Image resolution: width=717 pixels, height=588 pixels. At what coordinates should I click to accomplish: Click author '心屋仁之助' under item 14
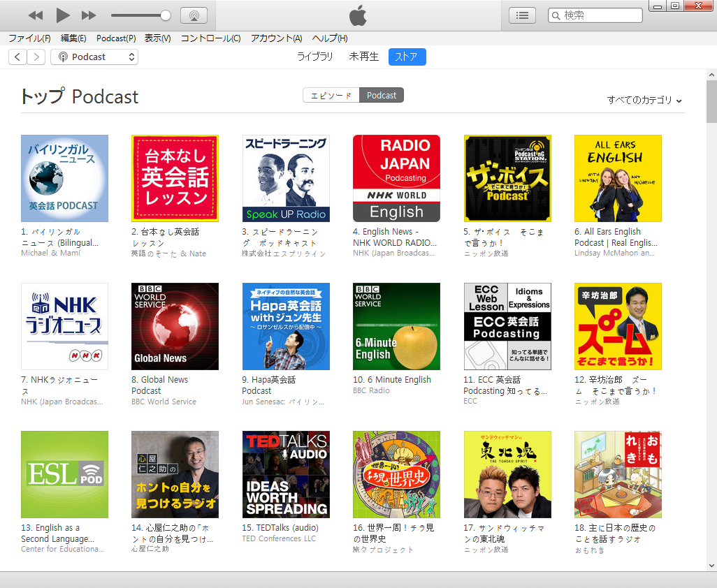[150, 549]
